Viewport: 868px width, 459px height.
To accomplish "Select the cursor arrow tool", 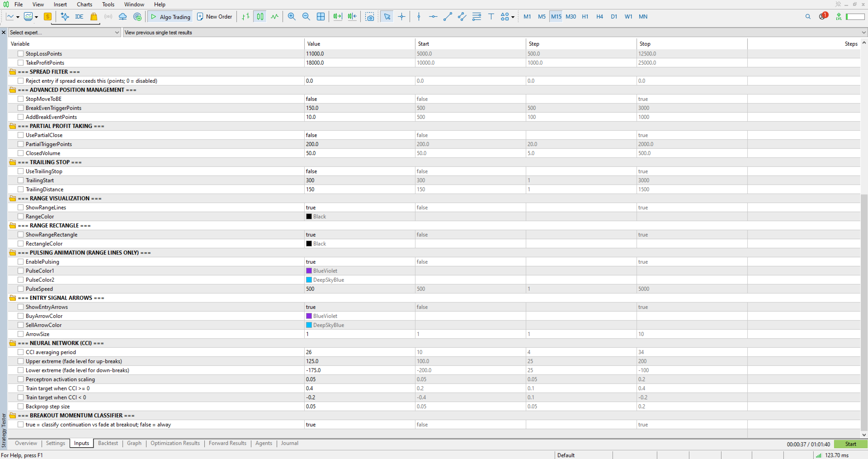I will (x=387, y=17).
